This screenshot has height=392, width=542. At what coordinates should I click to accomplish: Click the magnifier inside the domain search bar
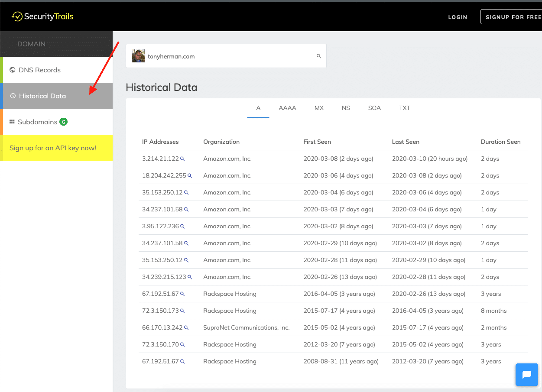(318, 56)
